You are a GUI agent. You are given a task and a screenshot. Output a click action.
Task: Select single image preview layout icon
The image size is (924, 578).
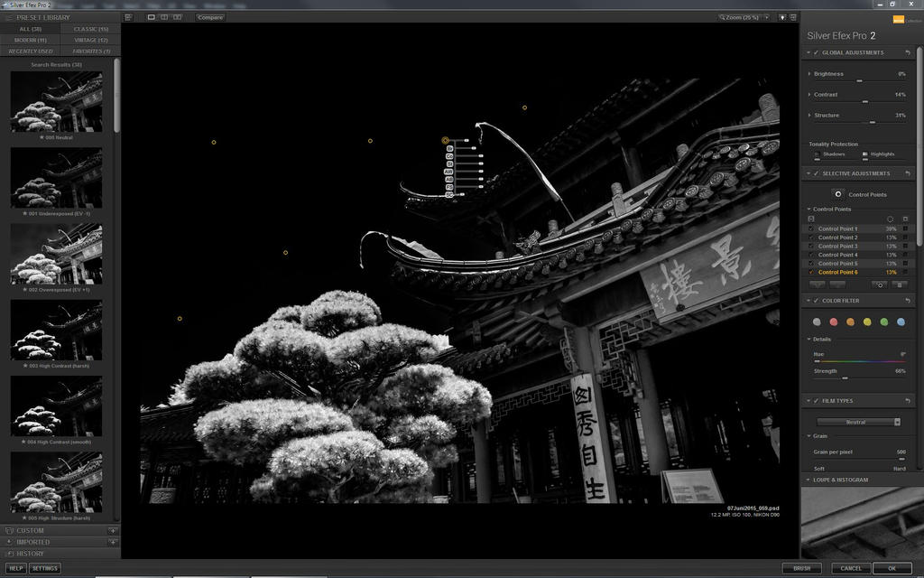(x=152, y=18)
